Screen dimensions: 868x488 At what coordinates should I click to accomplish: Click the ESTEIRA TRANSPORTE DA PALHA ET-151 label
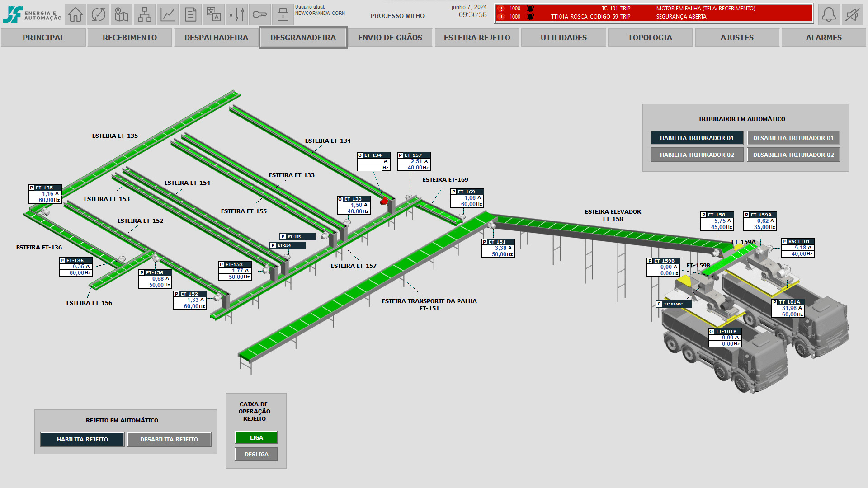pyautogui.click(x=429, y=305)
